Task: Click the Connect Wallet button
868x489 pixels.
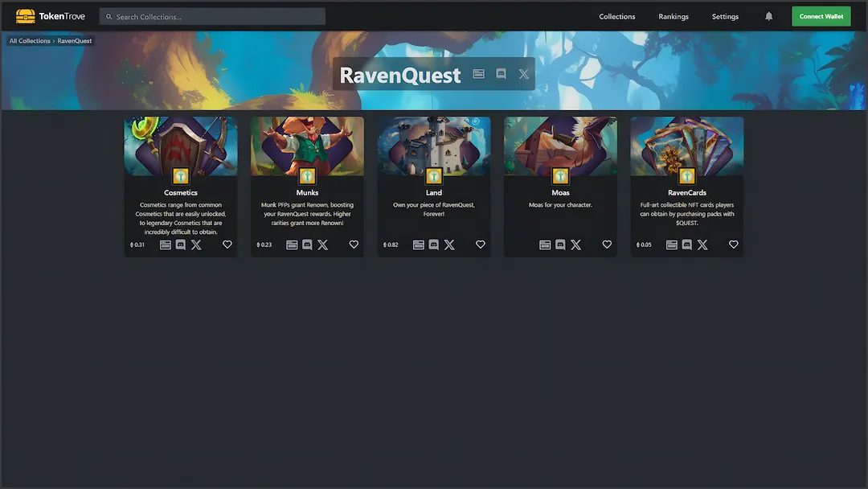Action: point(821,15)
